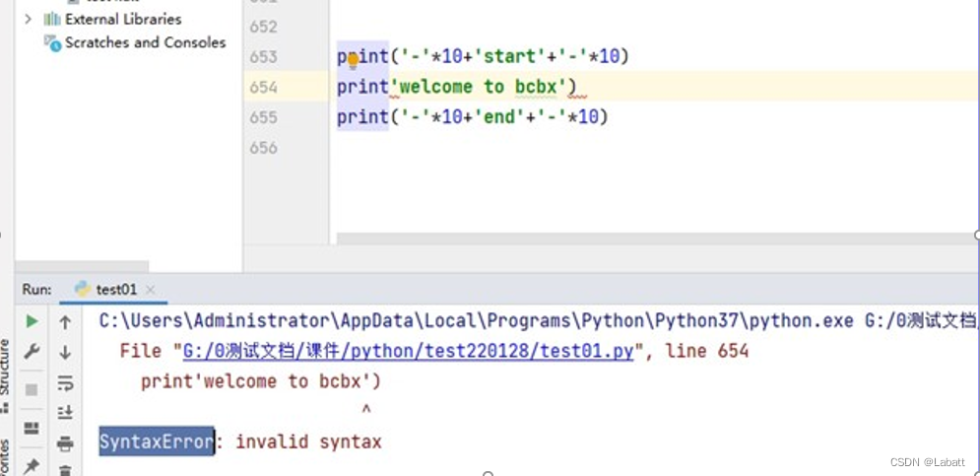Jump down the stack trace arrow
This screenshot has height=476, width=980.
pyautogui.click(x=65, y=352)
